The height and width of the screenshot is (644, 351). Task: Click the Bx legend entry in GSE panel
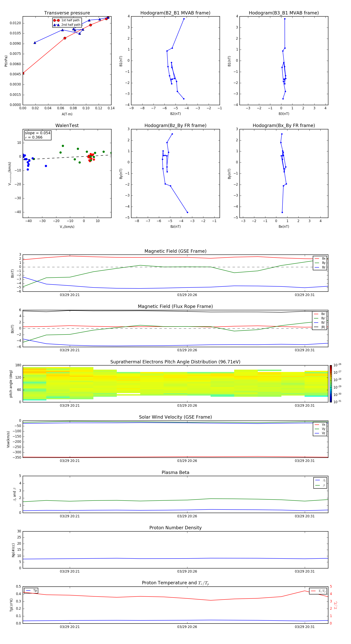320,259
